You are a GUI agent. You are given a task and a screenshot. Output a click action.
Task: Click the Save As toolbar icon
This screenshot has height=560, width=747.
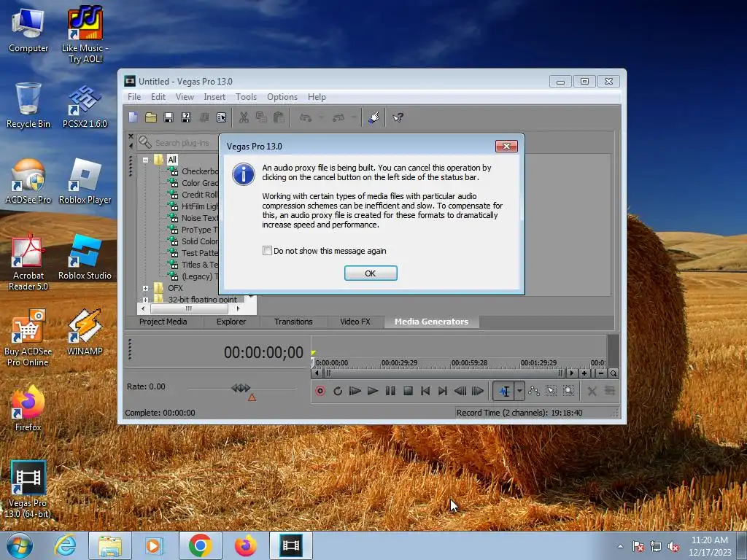tap(186, 117)
